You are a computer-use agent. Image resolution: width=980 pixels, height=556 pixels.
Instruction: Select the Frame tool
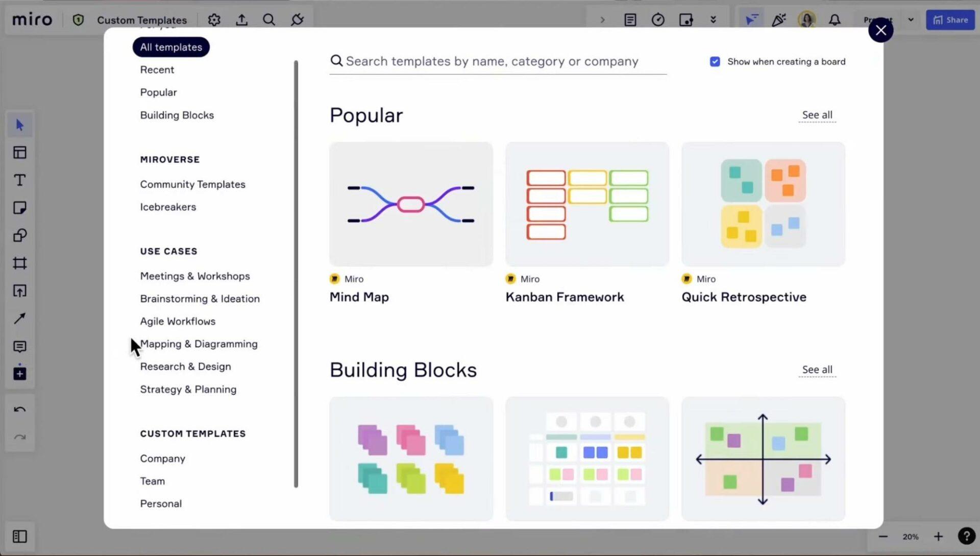19,263
